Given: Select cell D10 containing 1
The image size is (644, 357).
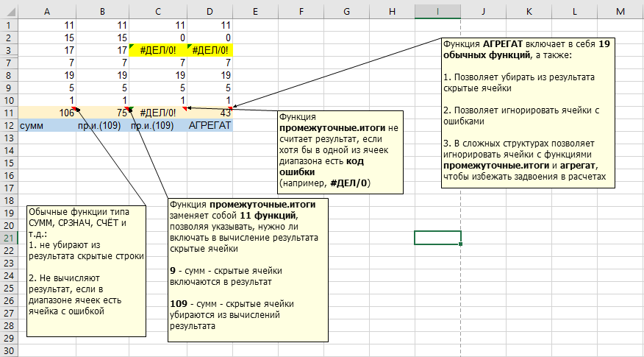Looking at the screenshot, I should pos(210,100).
